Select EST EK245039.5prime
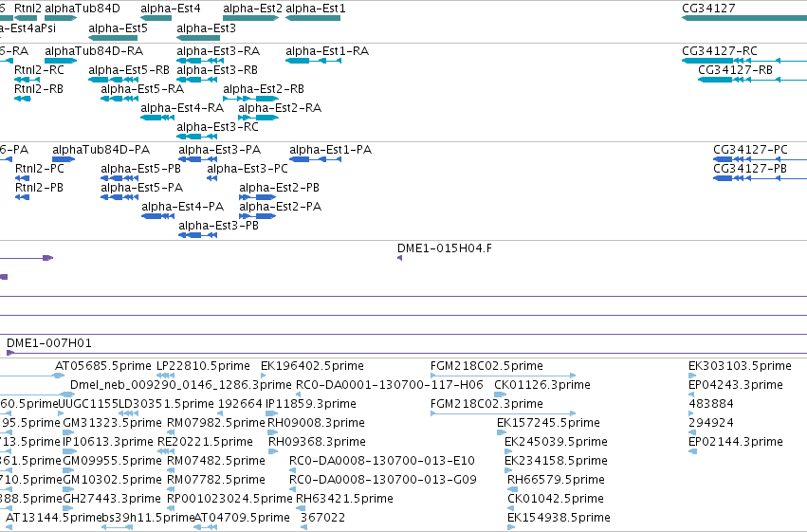Screen dimensions: 807x532 click(556, 443)
